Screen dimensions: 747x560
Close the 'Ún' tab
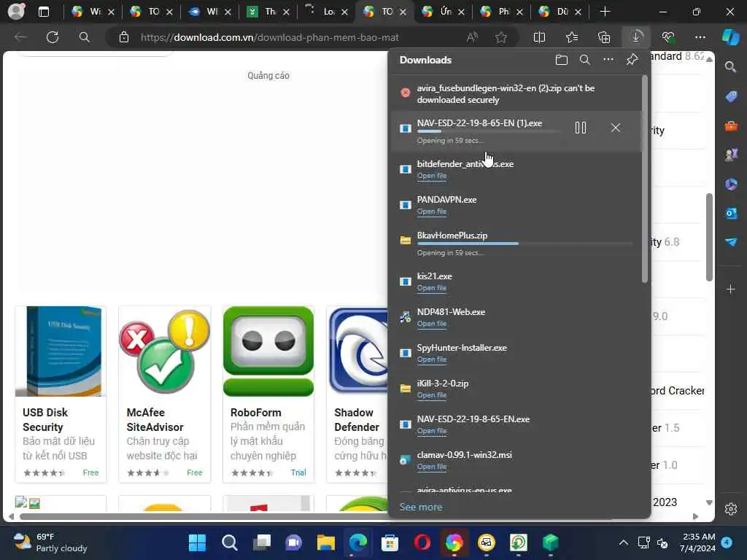461,12
